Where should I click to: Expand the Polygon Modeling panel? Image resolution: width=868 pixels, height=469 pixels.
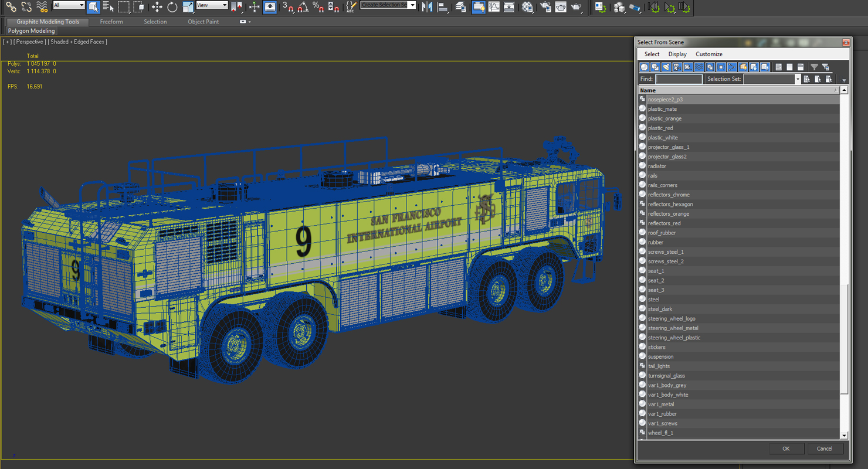point(31,31)
